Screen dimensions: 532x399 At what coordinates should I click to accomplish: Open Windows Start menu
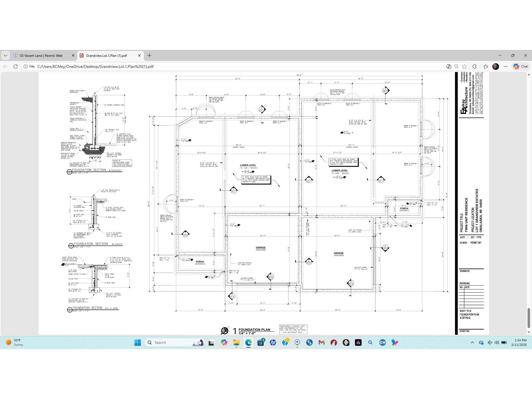coord(137,342)
